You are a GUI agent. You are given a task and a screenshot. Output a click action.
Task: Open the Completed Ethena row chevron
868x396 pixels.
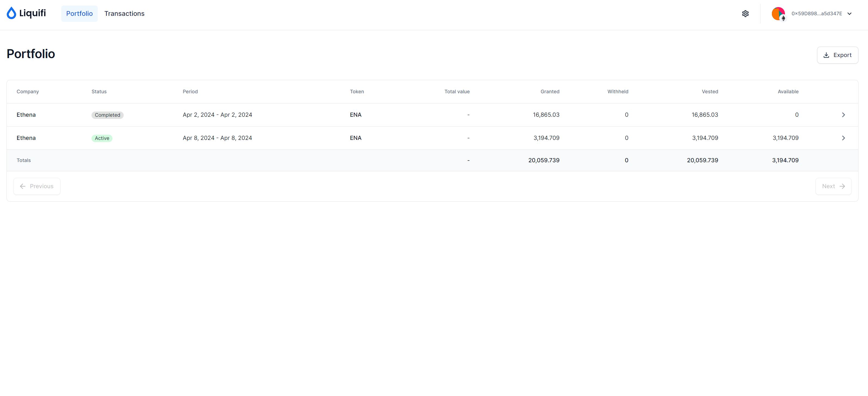click(x=843, y=115)
